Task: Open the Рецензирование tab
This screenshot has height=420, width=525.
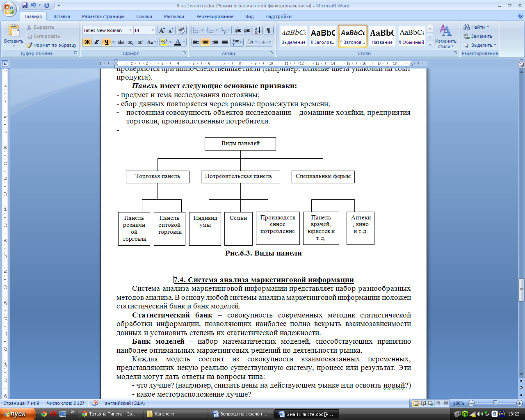Action: [x=215, y=16]
